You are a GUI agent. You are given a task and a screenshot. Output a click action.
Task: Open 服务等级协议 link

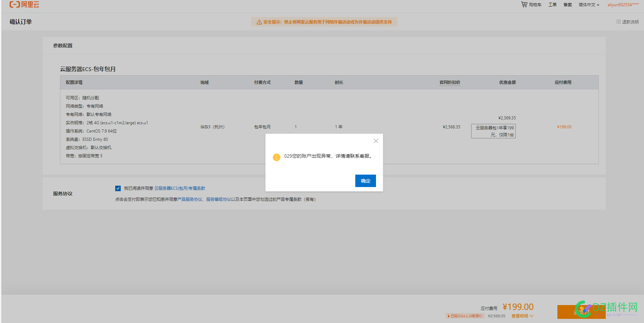point(219,199)
